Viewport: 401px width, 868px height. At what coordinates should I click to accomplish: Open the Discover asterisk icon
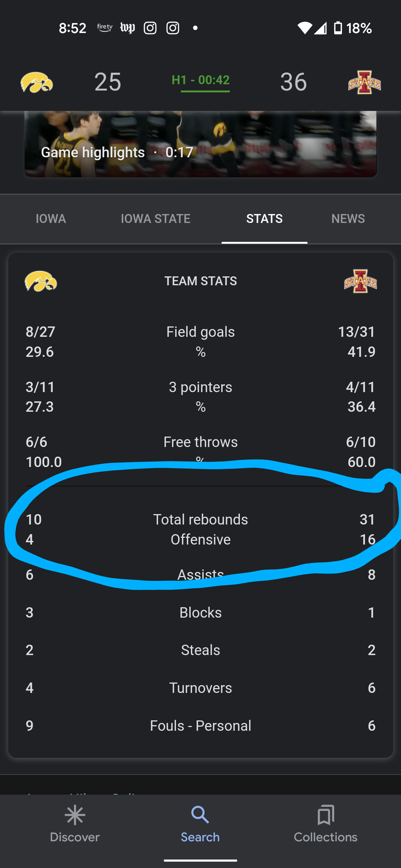(75, 815)
